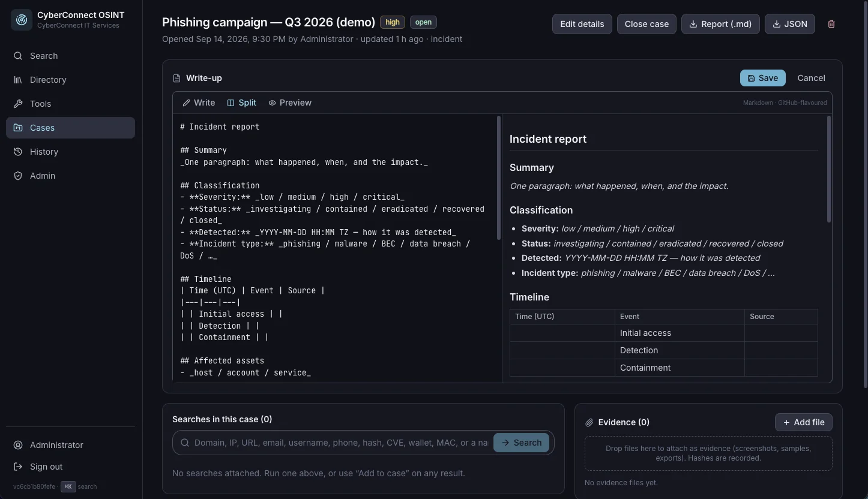
Task: Click the Edit details button
Action: click(x=582, y=24)
